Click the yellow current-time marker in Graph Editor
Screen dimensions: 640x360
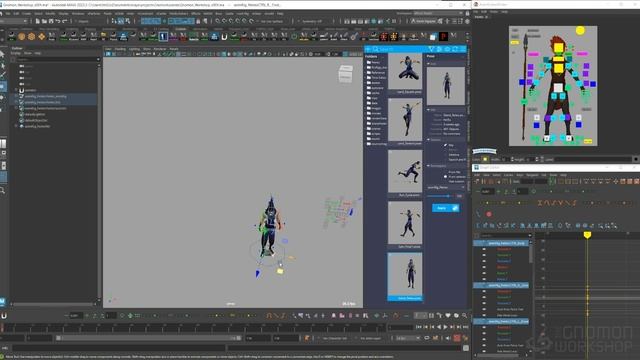click(587, 235)
